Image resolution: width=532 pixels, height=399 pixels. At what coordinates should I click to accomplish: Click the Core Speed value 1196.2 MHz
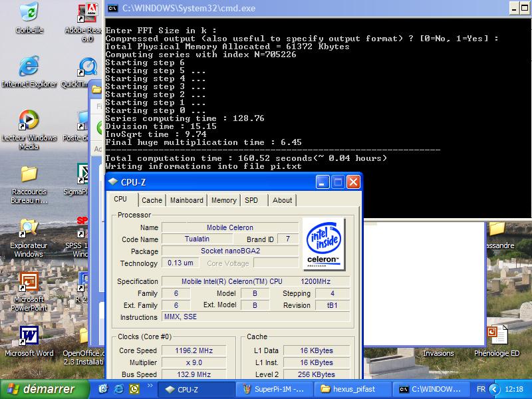point(194,350)
